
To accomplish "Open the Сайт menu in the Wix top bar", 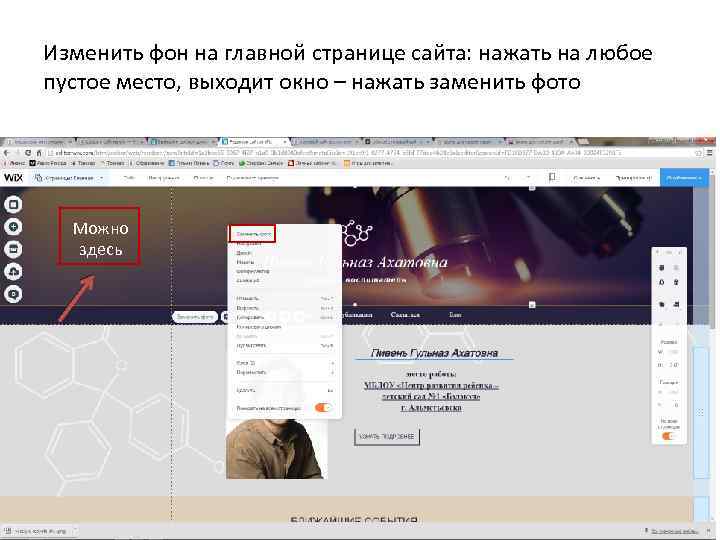I will [x=129, y=178].
